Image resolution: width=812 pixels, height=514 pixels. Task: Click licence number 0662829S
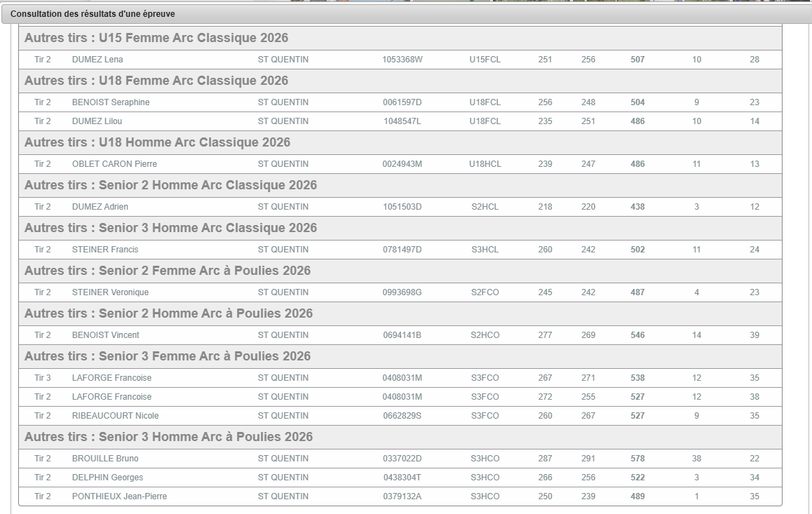pyautogui.click(x=402, y=416)
